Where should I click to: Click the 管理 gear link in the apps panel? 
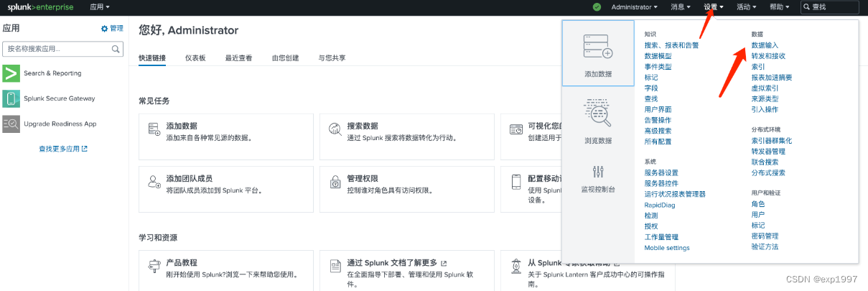(x=112, y=29)
